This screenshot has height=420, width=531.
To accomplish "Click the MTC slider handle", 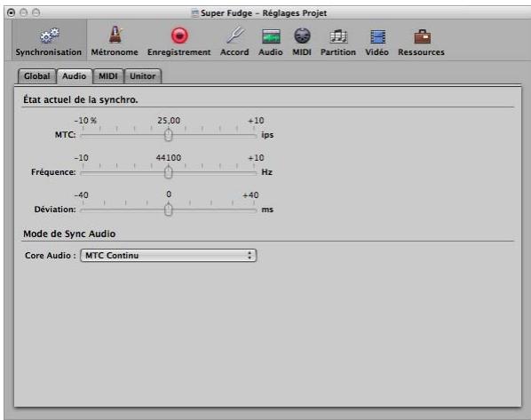I will [x=169, y=135].
